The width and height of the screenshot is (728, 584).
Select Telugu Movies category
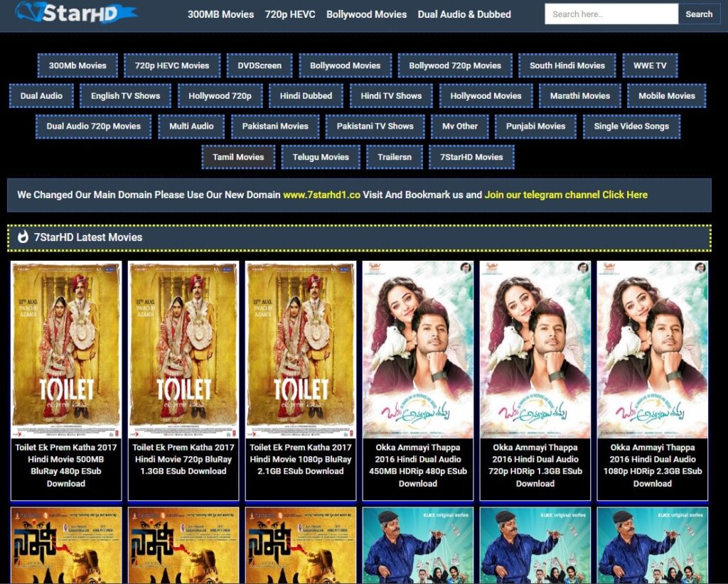click(x=321, y=157)
